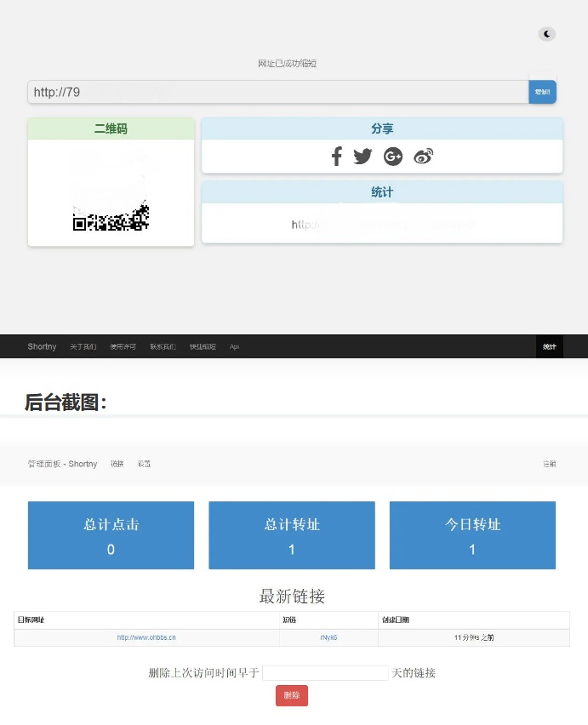Toggle dark mode with the moon icon

pyautogui.click(x=547, y=34)
